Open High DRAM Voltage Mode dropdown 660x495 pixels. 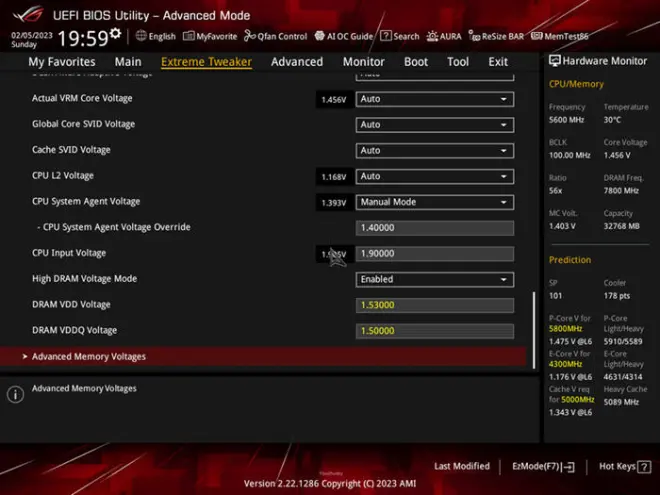[x=435, y=279]
